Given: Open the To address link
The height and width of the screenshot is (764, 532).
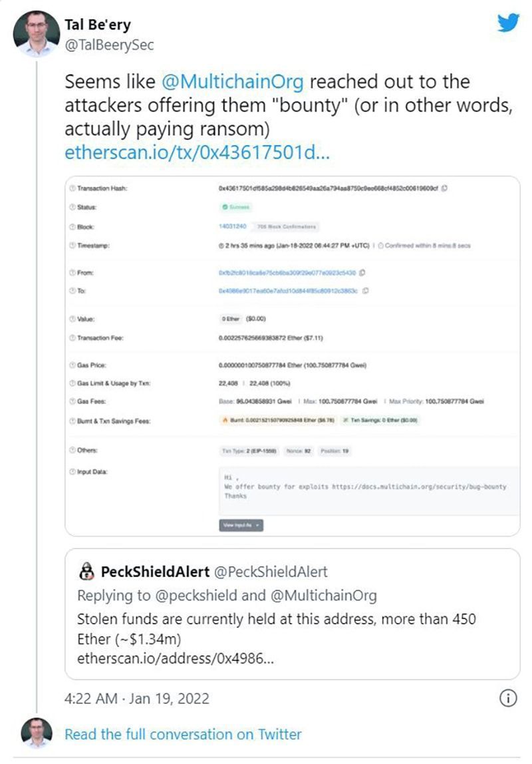Looking at the screenshot, I should pyautogui.click(x=288, y=291).
